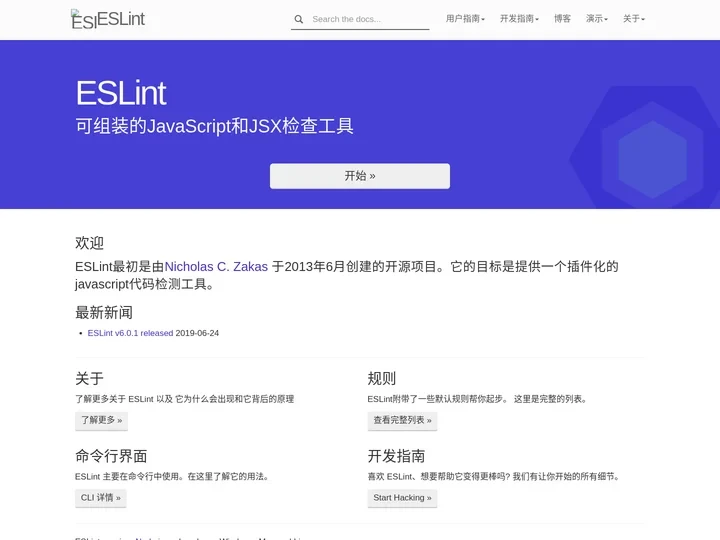Follow the Nicholas C. Zakas link
720x540 pixels.
click(216, 267)
